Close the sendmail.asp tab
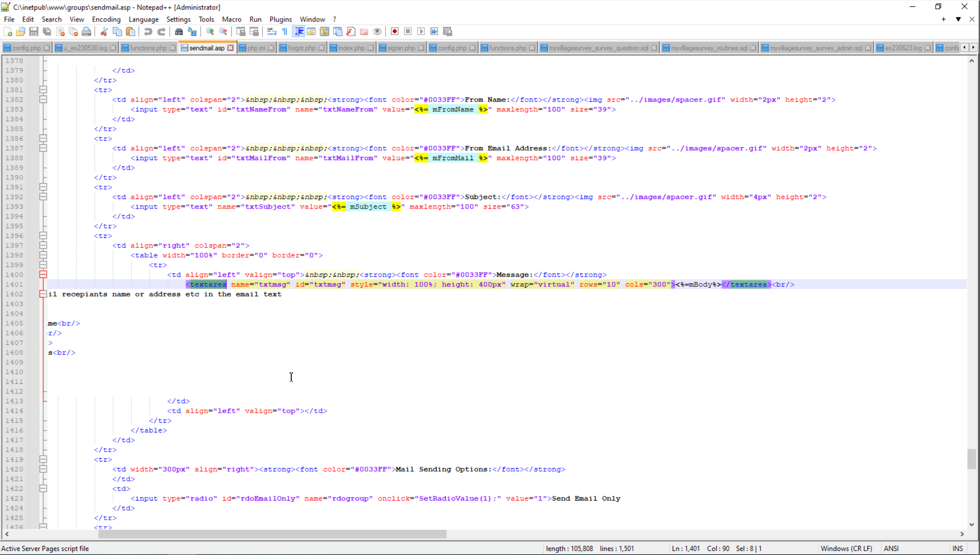 (x=231, y=48)
